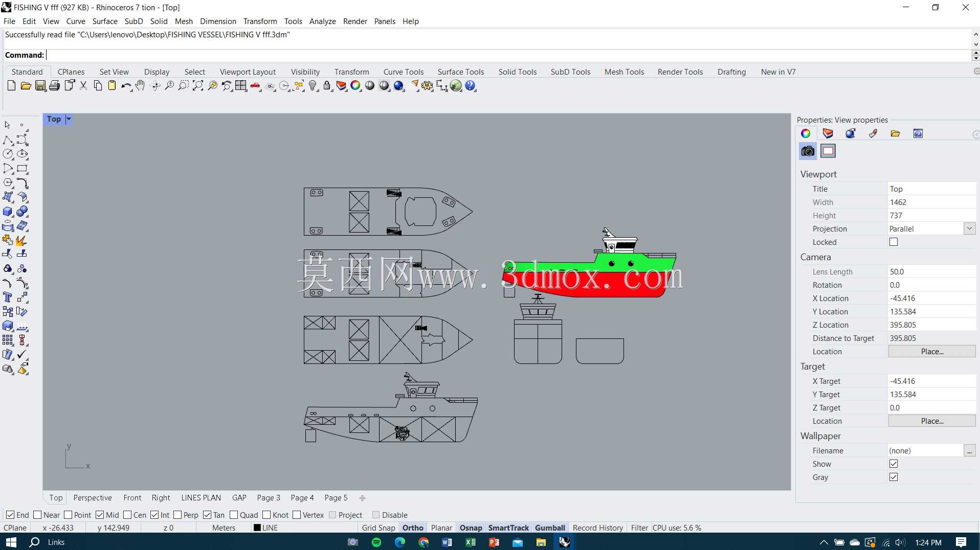Screen dimensions: 980x550
Task: Open the 4-viewport layout icon
Action: point(241,86)
